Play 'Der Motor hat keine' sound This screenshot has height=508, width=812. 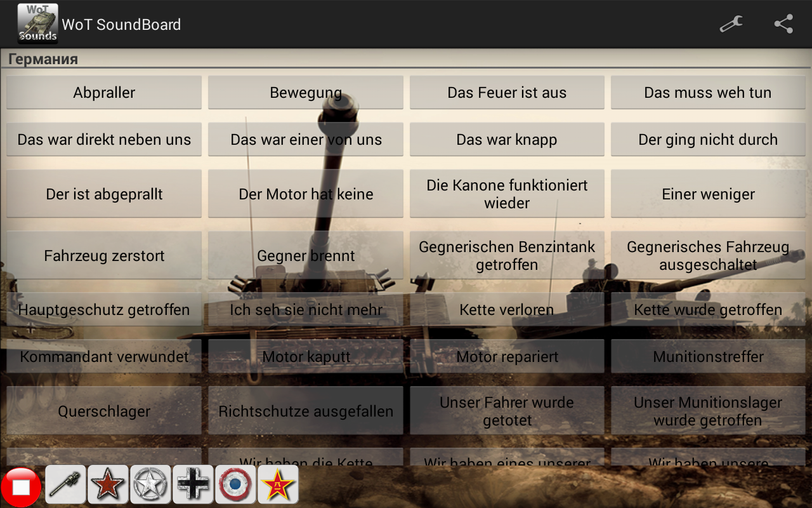coord(306,194)
